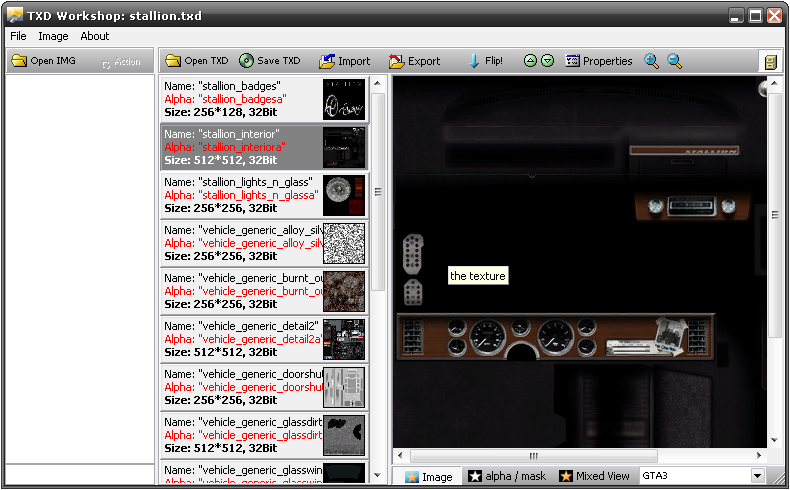Screen dimensions: 790x490
Task: Maximize the TXD Workshop window
Action: point(755,16)
